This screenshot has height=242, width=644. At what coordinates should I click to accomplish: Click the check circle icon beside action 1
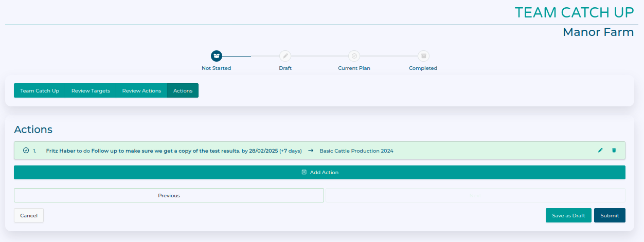tap(26, 151)
